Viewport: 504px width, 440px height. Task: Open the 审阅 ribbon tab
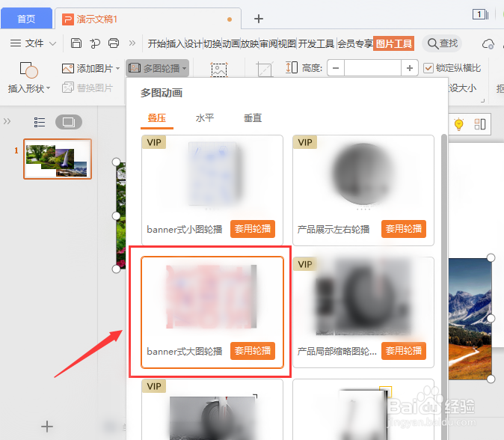[x=268, y=43]
